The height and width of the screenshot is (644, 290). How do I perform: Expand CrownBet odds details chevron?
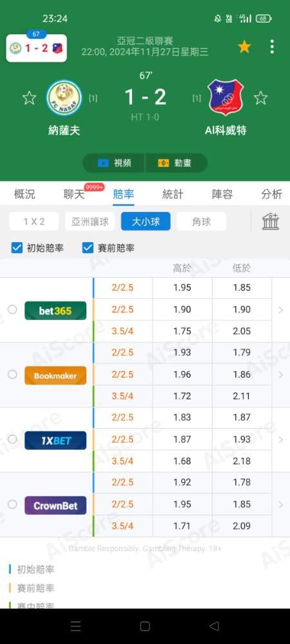pyautogui.click(x=281, y=504)
